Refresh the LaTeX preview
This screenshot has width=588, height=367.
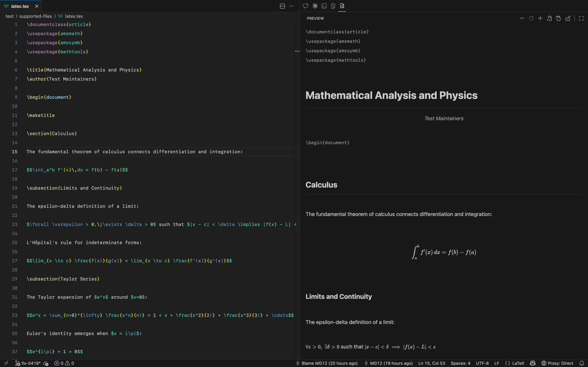[x=531, y=18]
